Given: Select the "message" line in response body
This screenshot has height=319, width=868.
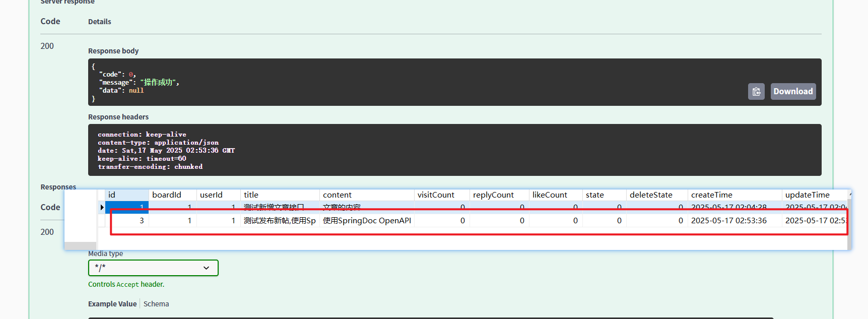Looking at the screenshot, I should tap(139, 82).
